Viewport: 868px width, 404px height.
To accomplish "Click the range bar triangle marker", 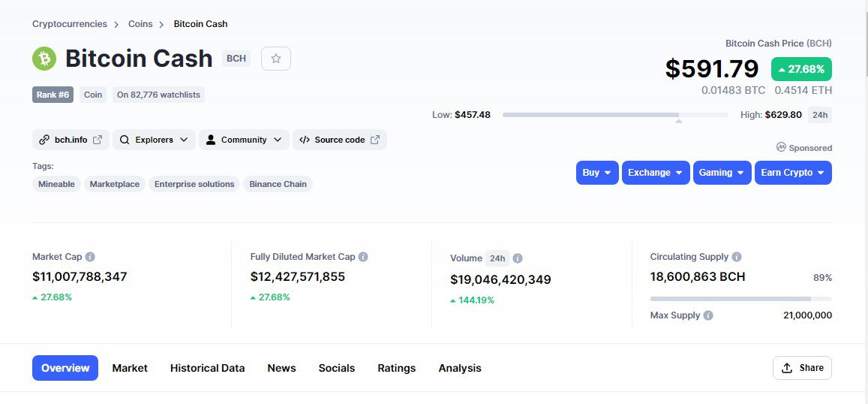I will [679, 120].
